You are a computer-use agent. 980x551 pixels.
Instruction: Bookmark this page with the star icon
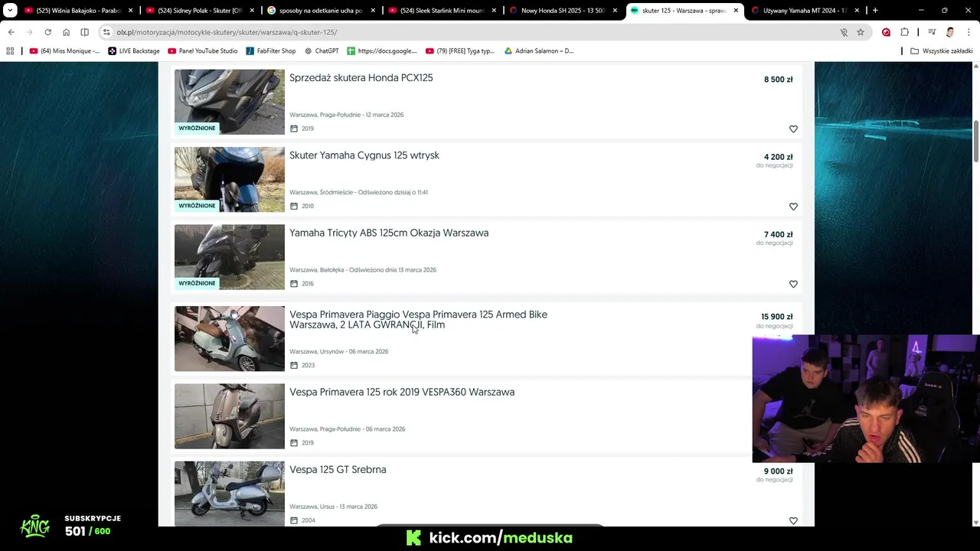click(x=861, y=32)
